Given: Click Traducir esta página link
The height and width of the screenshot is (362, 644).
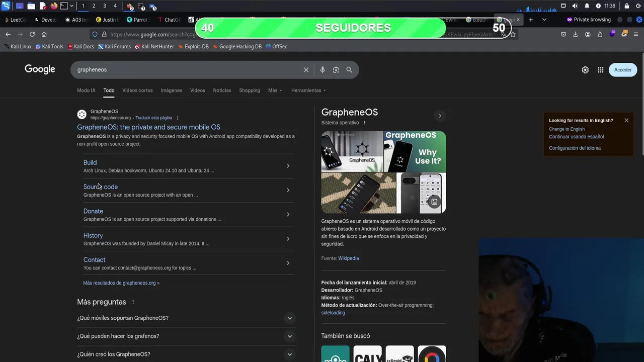Looking at the screenshot, I should (153, 118).
